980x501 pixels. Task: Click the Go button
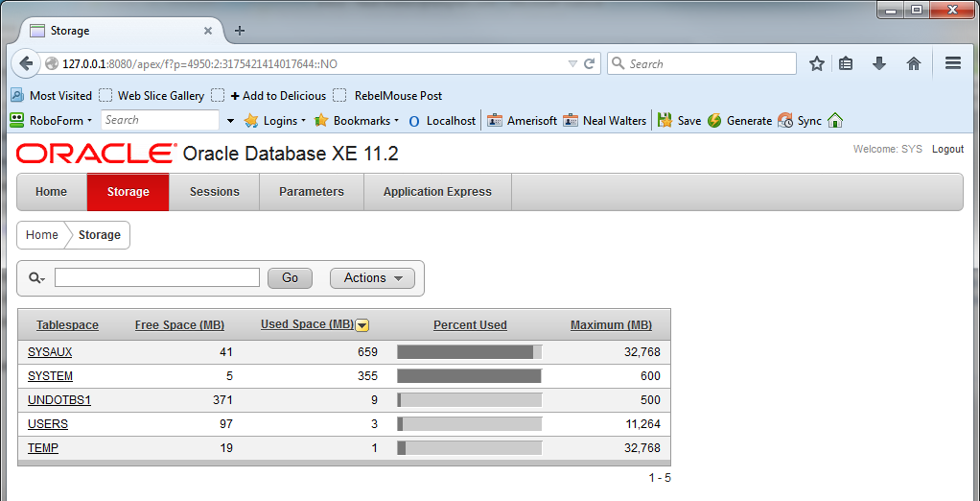(x=290, y=278)
